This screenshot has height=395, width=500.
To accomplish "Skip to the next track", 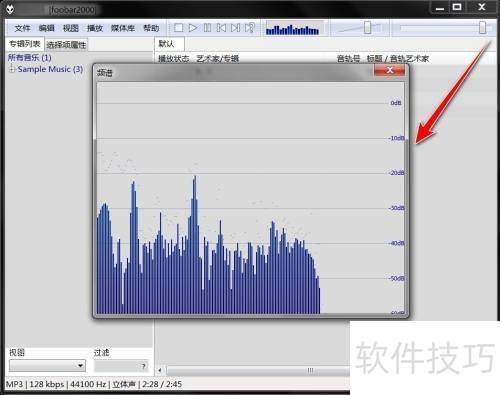I will [235, 28].
